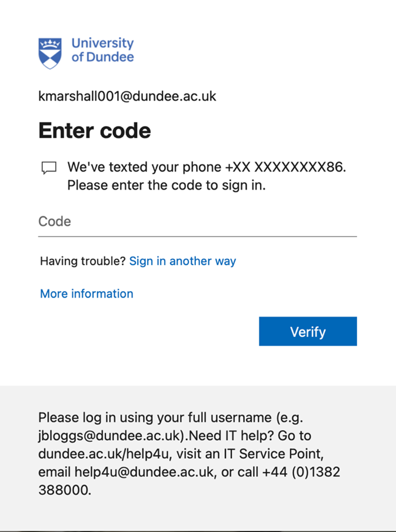Focus the Code input field
396x532 pixels.
198,222
